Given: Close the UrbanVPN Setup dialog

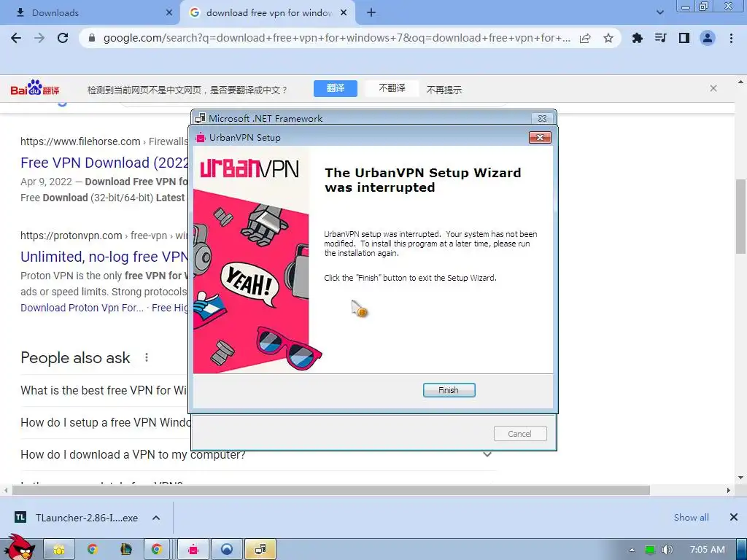Looking at the screenshot, I should [x=540, y=138].
